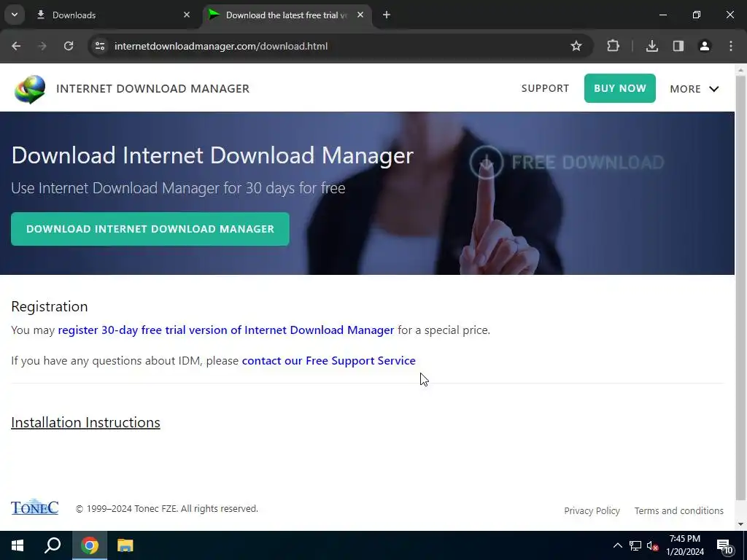Screen dimensions: 747x560
Task: Show hidden system tray icons
Action: click(x=617, y=545)
